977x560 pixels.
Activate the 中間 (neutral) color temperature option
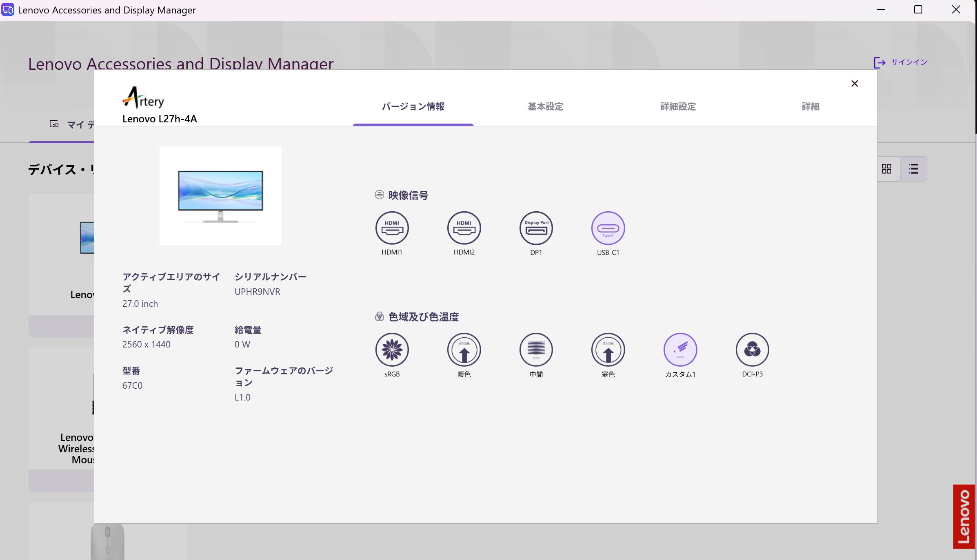tap(535, 350)
